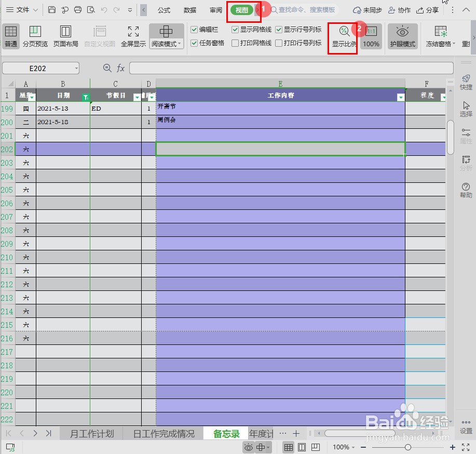Toggle 显示行号列标 show headings checkbox
This screenshot has width=476, height=454.
coord(279,30)
